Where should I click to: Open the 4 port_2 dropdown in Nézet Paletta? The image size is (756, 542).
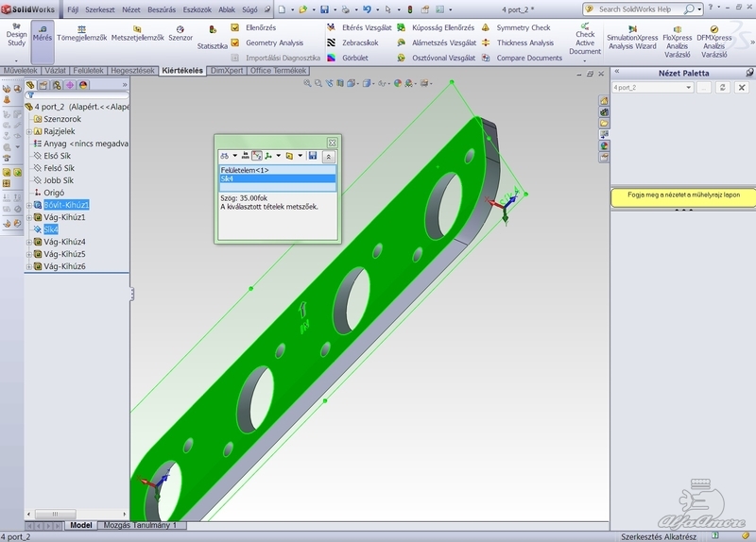click(x=689, y=87)
